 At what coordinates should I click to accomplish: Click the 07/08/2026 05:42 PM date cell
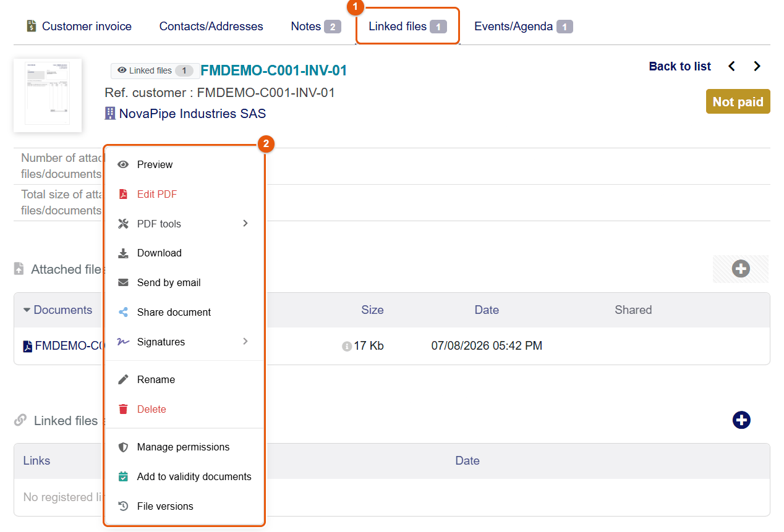tap(487, 346)
